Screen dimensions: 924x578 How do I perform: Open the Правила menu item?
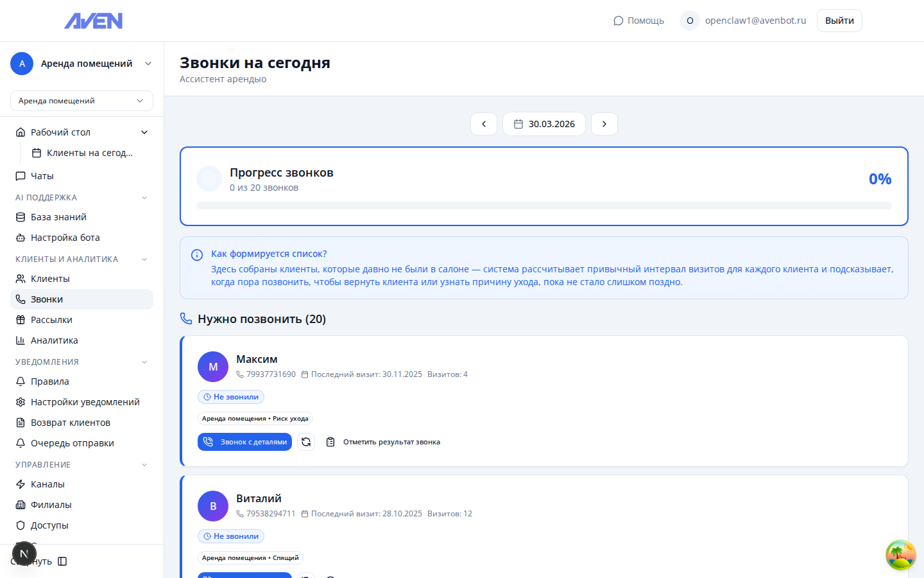click(x=49, y=381)
